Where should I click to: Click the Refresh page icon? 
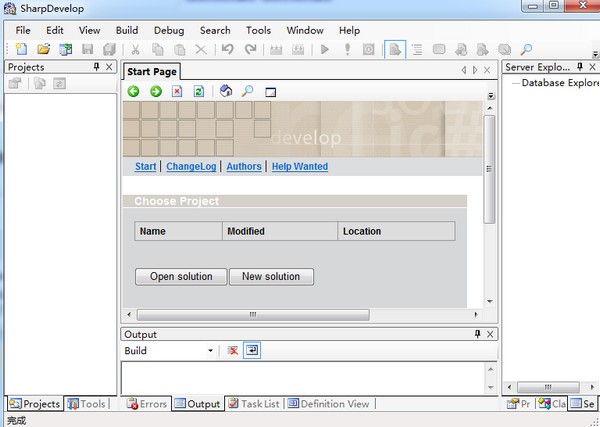[x=199, y=91]
